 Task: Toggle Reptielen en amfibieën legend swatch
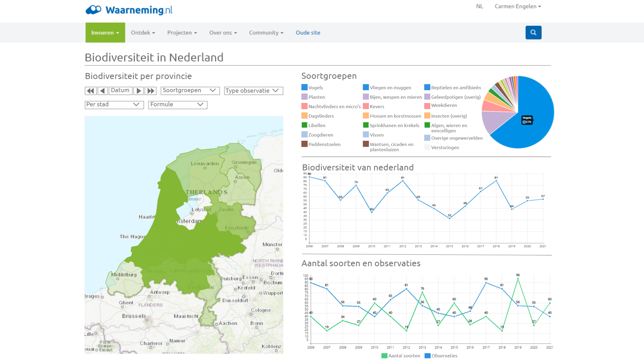point(427,87)
